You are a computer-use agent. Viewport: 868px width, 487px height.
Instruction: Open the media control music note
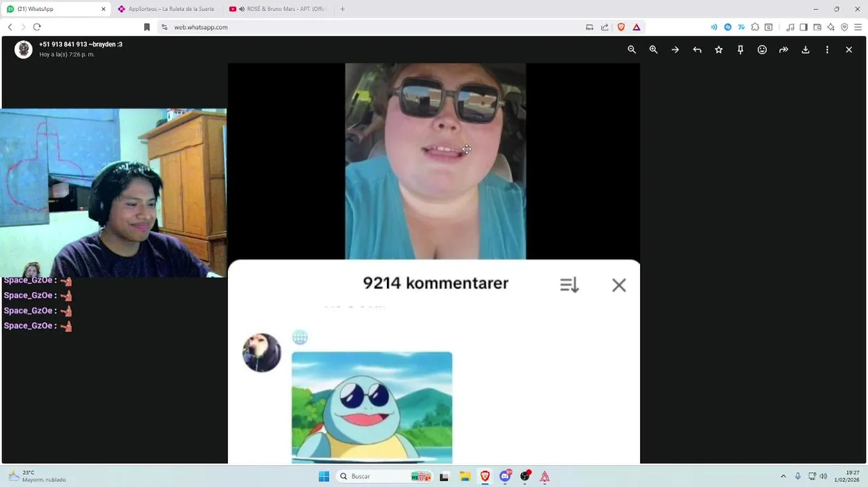click(x=790, y=27)
